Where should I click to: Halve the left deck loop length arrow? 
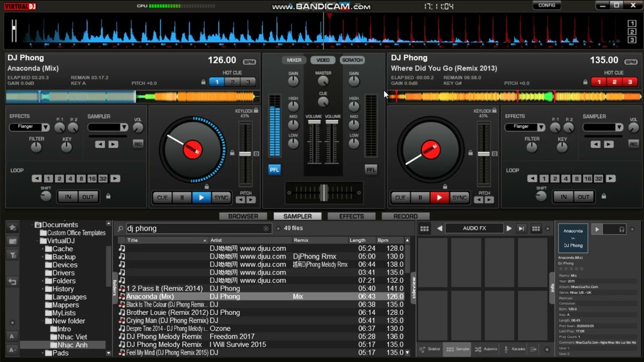(x=37, y=178)
